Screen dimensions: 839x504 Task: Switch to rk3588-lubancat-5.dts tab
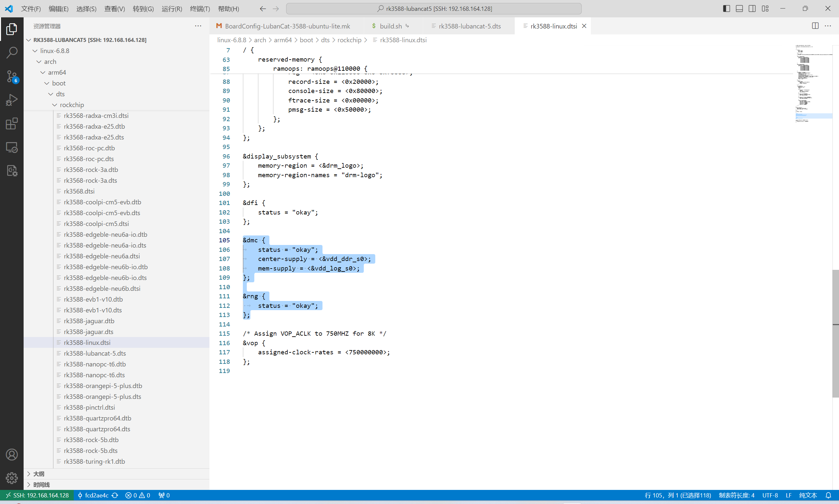[x=469, y=26]
